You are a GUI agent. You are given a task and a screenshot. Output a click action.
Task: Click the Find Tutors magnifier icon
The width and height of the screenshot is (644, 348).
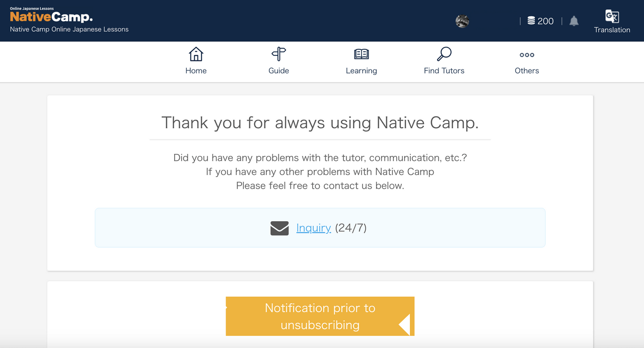[x=444, y=53]
